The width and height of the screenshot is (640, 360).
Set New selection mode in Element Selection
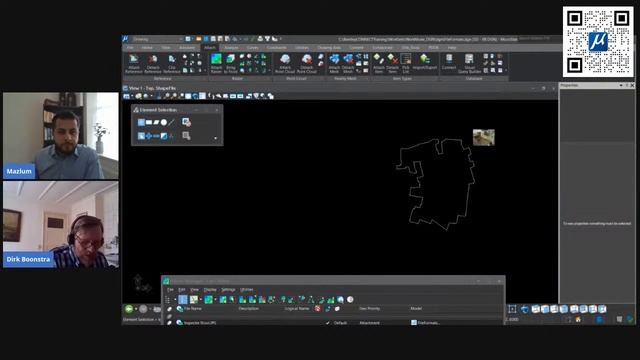pos(141,136)
